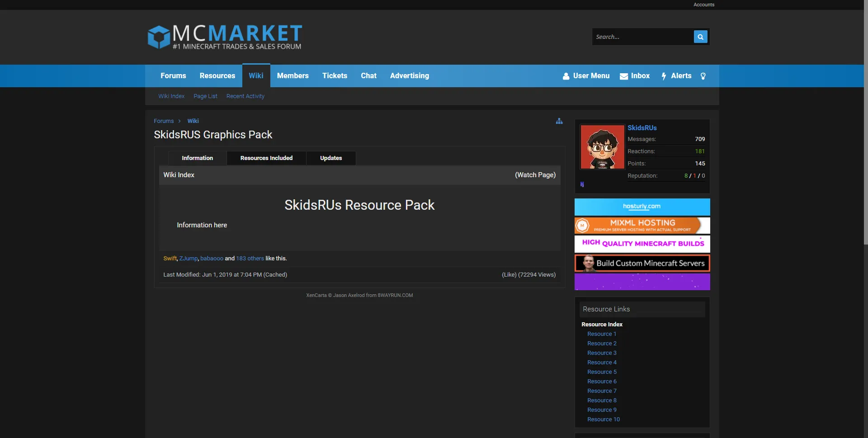
Task: Open the Recent Activity link
Action: click(245, 96)
